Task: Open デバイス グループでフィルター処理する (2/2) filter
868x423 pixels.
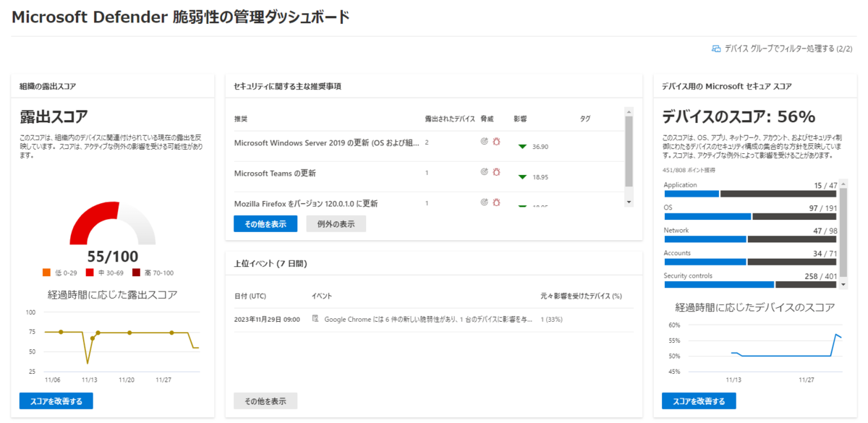Action: (x=783, y=49)
